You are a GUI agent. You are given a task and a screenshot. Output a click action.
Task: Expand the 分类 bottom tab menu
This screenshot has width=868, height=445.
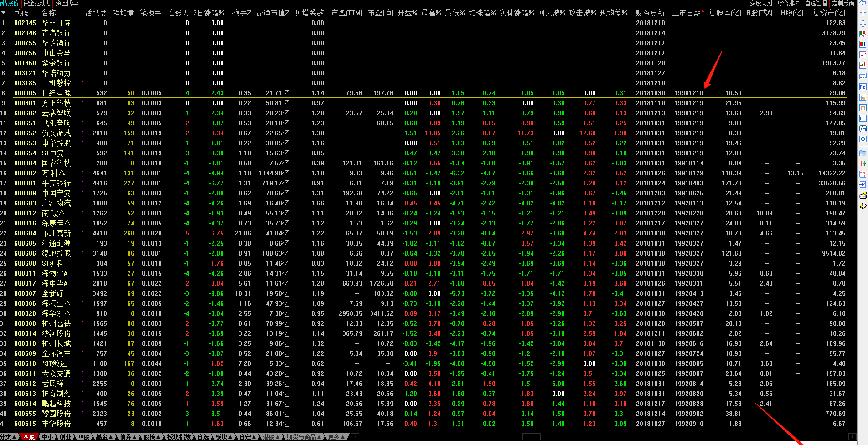[x=9, y=437]
